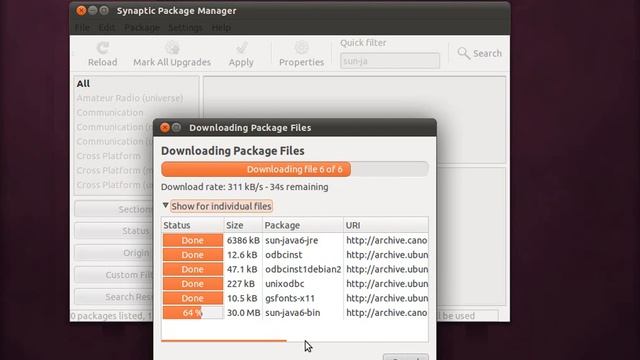Click the Status filter button
This screenshot has width=640, height=360.
pyautogui.click(x=114, y=231)
